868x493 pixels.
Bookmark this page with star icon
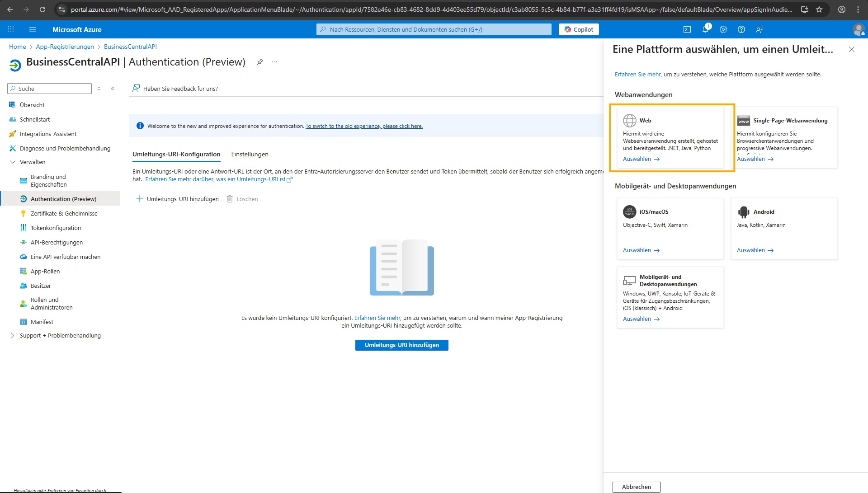[819, 9]
